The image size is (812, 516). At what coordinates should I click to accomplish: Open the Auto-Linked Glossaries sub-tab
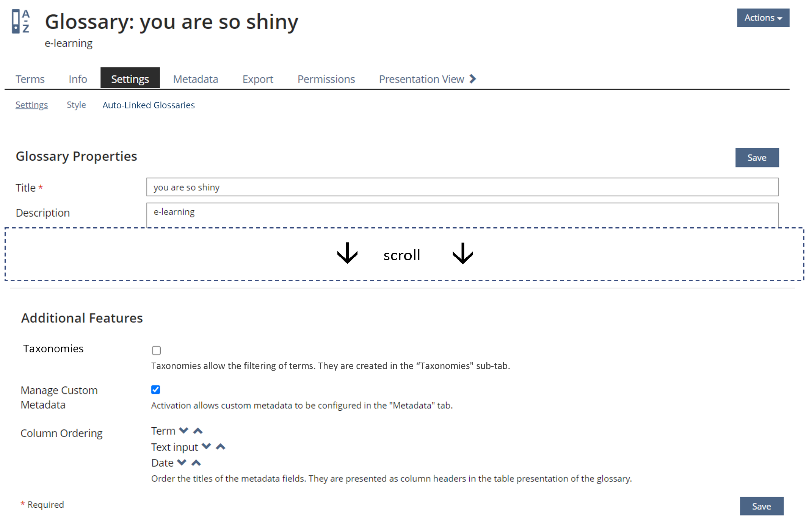tap(149, 105)
